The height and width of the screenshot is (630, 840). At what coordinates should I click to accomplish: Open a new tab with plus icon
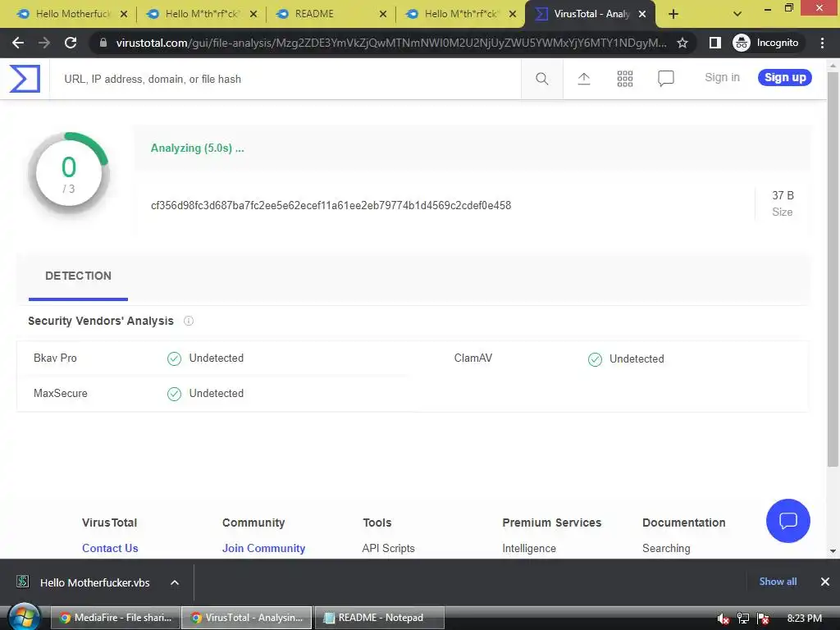click(x=673, y=15)
